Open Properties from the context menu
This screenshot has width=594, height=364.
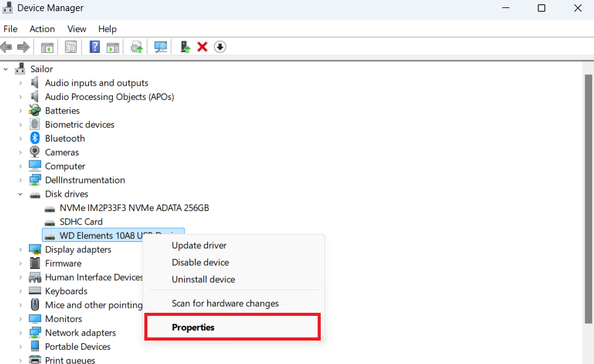pos(233,327)
